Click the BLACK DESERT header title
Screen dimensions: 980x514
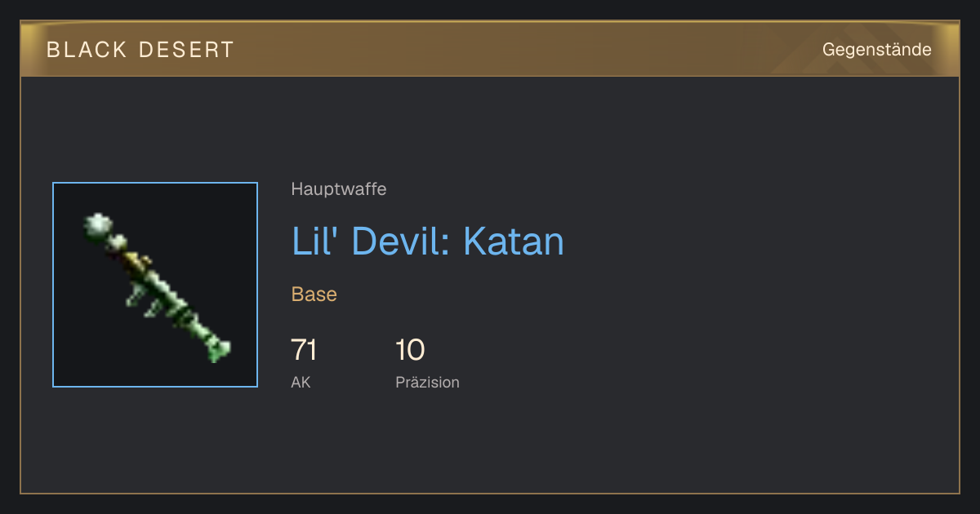click(140, 50)
